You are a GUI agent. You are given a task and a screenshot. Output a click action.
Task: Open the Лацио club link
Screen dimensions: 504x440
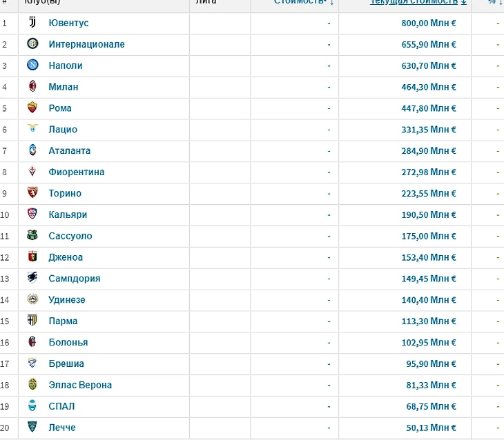pyautogui.click(x=63, y=129)
